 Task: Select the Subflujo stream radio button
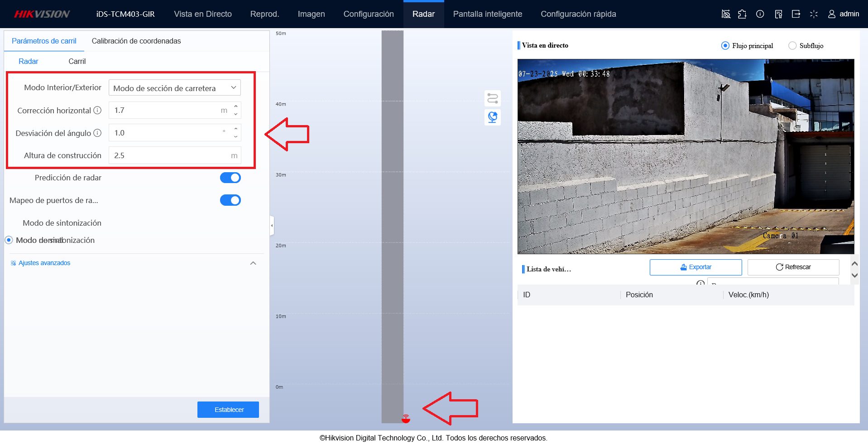click(792, 46)
